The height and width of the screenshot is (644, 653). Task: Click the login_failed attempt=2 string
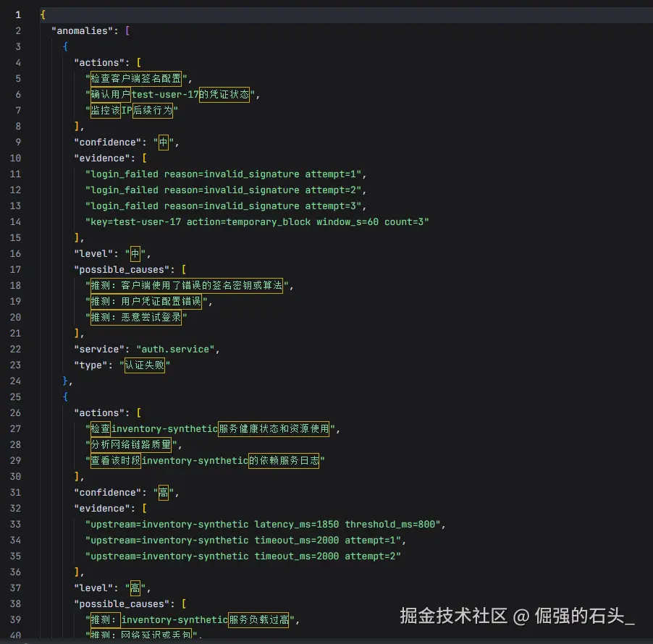[x=223, y=190]
